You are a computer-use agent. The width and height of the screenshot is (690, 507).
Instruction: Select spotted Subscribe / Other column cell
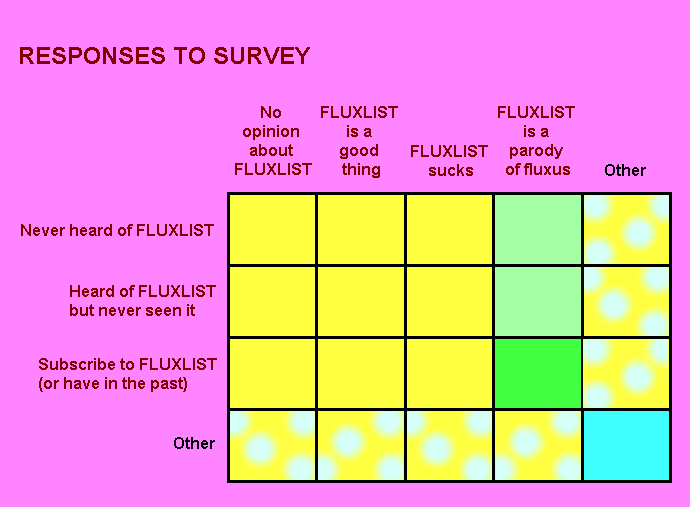[x=626, y=373]
